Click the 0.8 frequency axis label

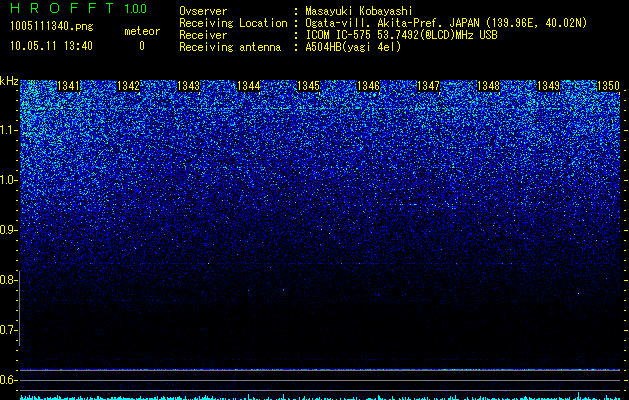pos(8,280)
